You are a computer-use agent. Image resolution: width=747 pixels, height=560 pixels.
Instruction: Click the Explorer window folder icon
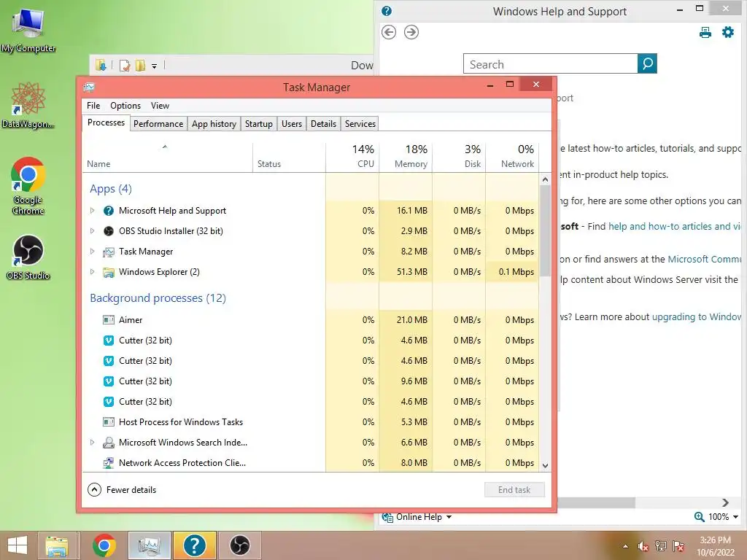(101, 65)
